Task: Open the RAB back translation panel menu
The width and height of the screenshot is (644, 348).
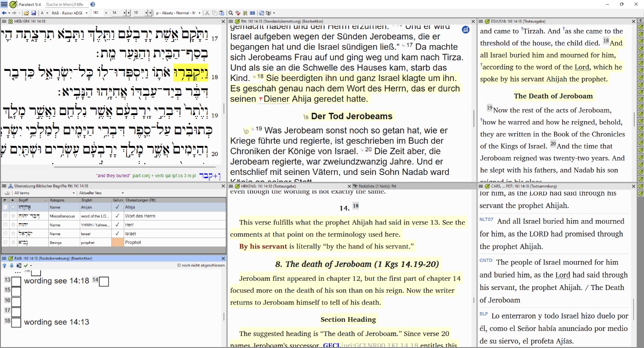Action: 4,258
